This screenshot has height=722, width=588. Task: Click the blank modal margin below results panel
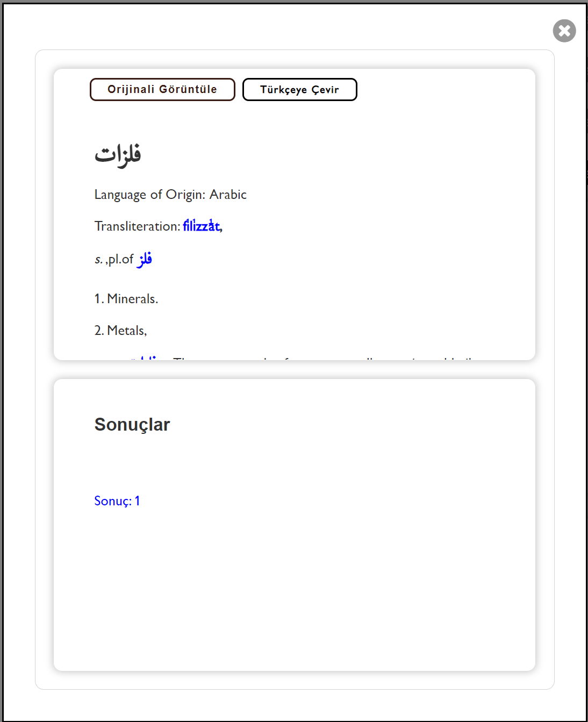pos(295,680)
